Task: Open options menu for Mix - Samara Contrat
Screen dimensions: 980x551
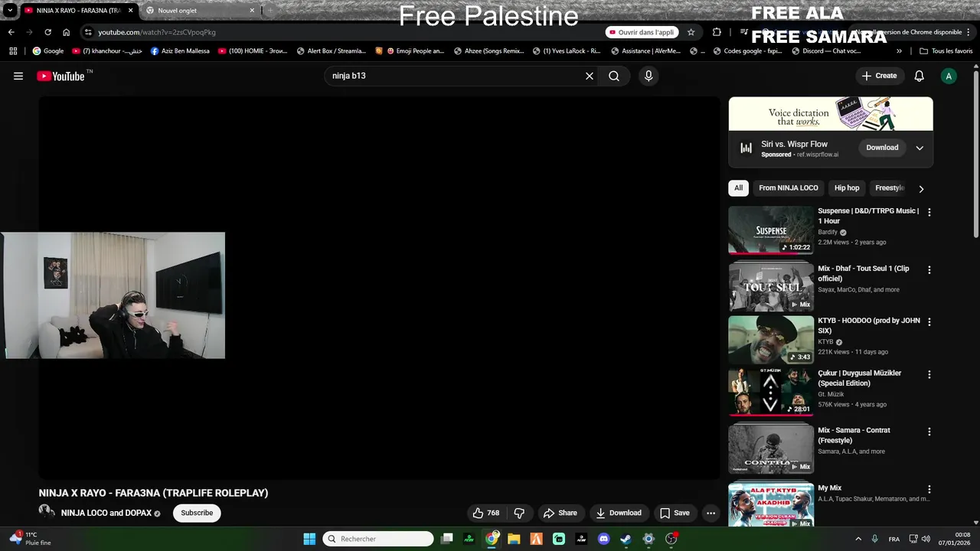Action: click(x=929, y=432)
